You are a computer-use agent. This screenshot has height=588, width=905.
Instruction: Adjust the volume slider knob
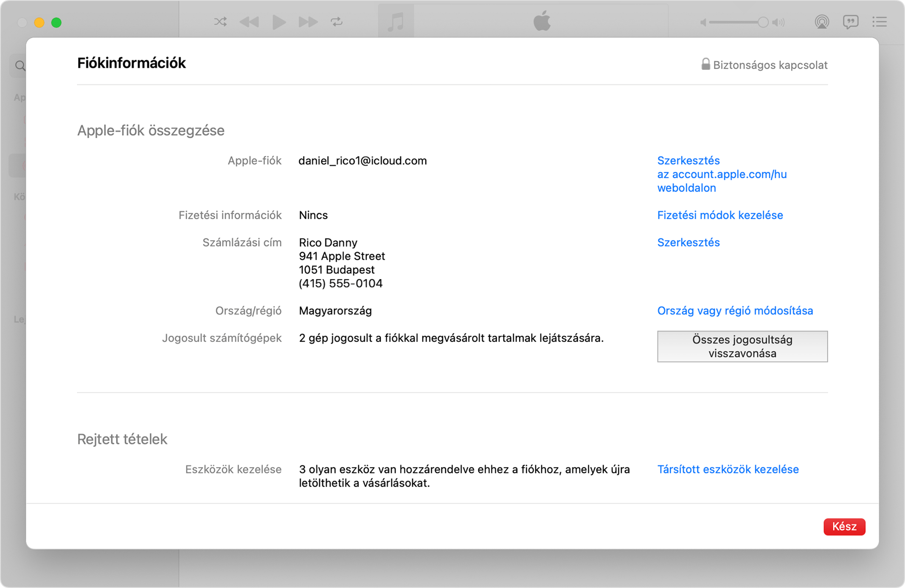(x=763, y=22)
